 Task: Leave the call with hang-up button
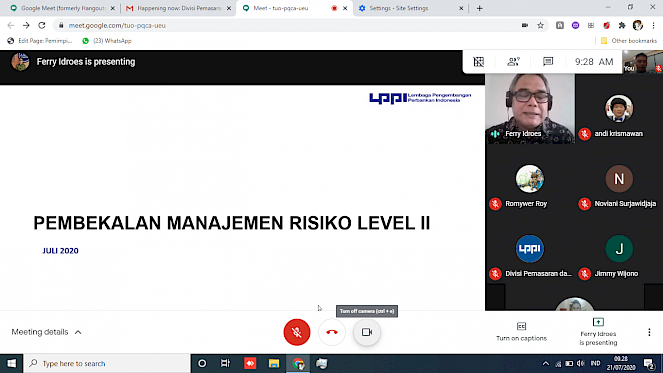point(332,332)
